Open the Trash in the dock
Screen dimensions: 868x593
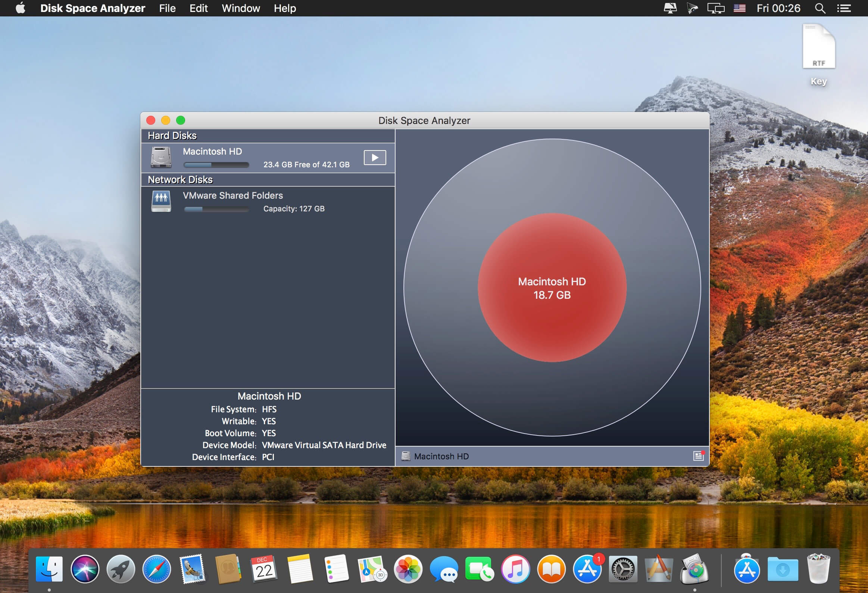click(818, 569)
